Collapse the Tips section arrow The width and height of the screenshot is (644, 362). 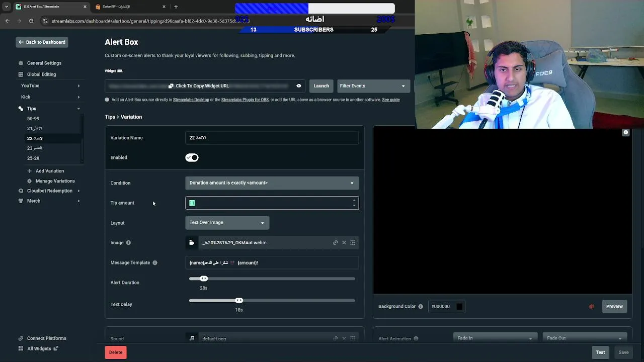coord(78,109)
